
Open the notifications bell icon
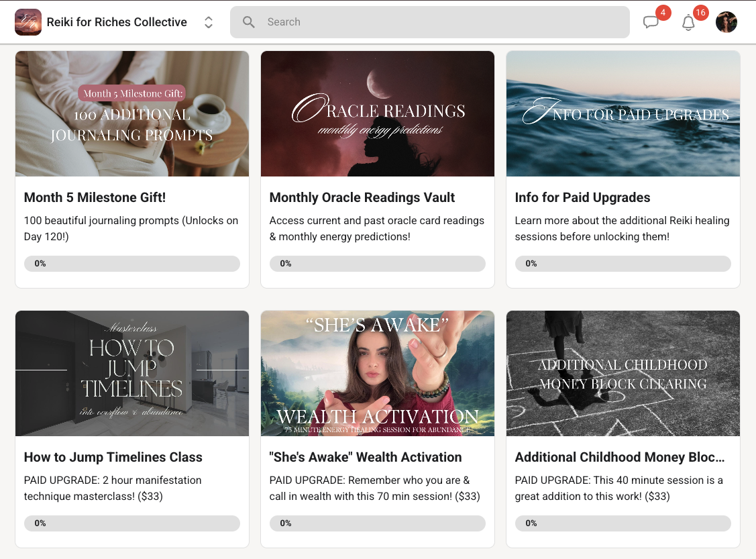click(x=688, y=23)
